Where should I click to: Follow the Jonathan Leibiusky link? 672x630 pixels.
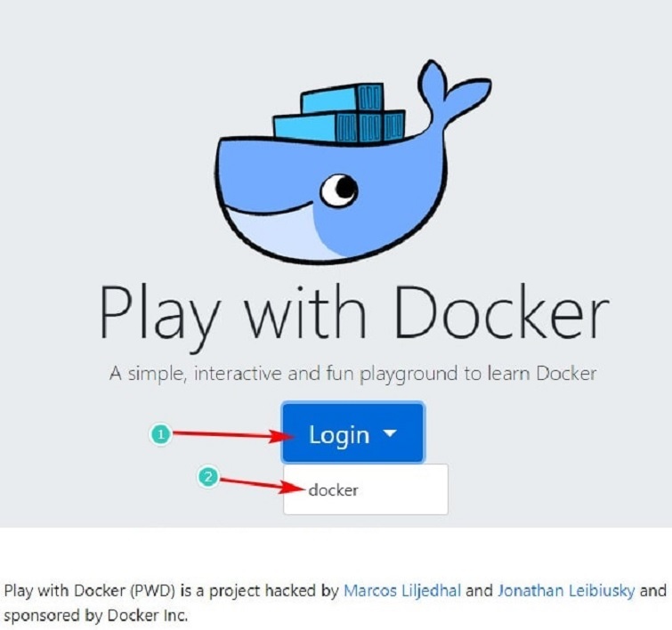pos(566,591)
